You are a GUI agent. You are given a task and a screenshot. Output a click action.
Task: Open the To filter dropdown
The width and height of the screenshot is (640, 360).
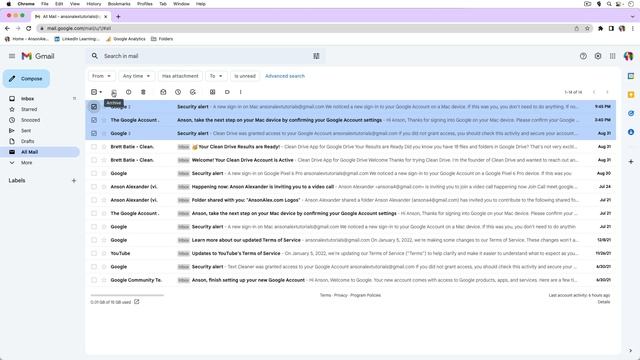[x=216, y=76]
